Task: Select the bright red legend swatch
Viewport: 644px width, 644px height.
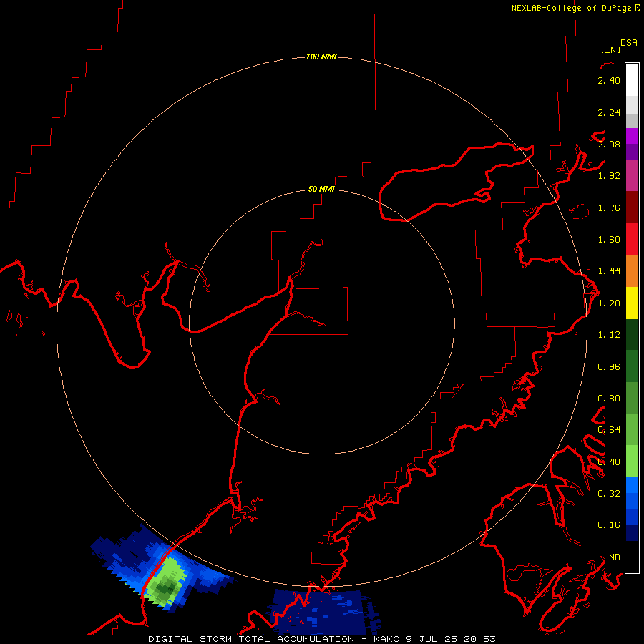Action: pos(632,239)
